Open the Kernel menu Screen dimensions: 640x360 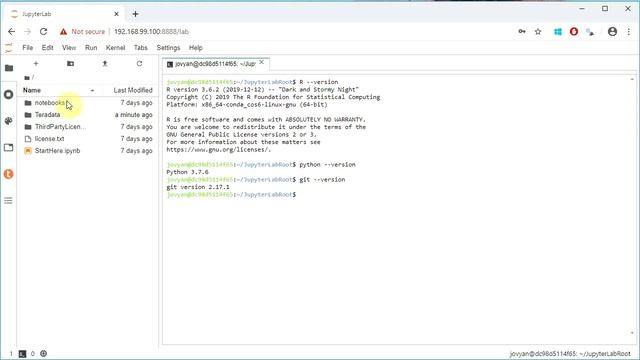pyautogui.click(x=116, y=48)
